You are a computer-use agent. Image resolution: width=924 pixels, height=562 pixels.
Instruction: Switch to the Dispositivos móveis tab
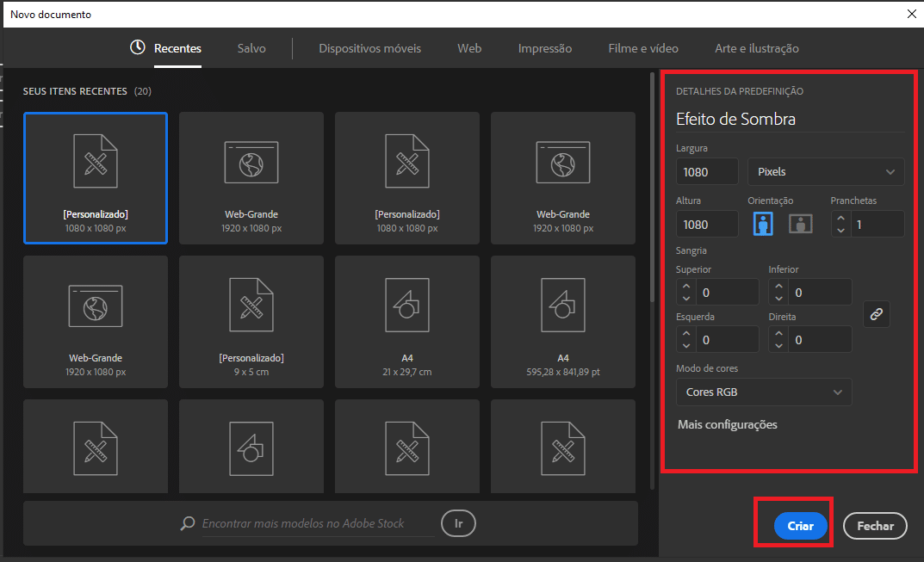coord(369,48)
